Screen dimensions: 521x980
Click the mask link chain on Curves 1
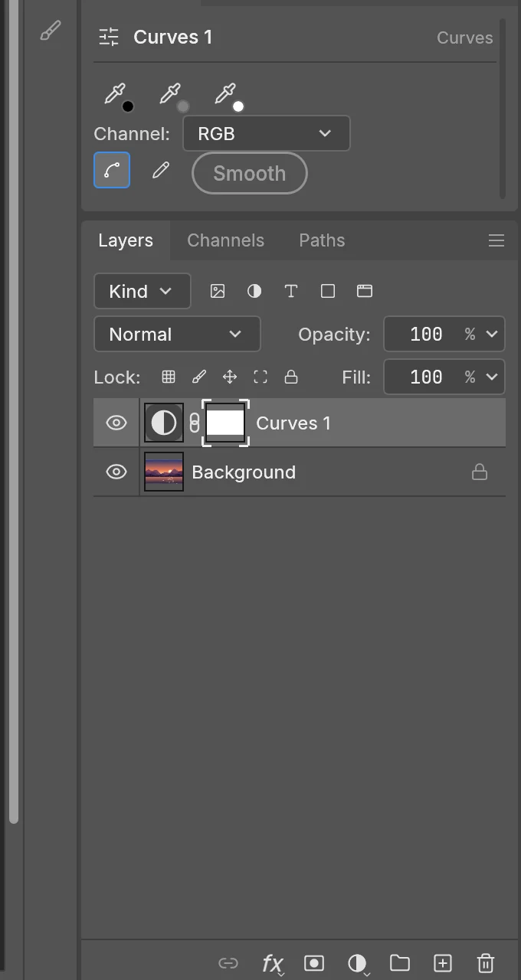pyautogui.click(x=195, y=423)
